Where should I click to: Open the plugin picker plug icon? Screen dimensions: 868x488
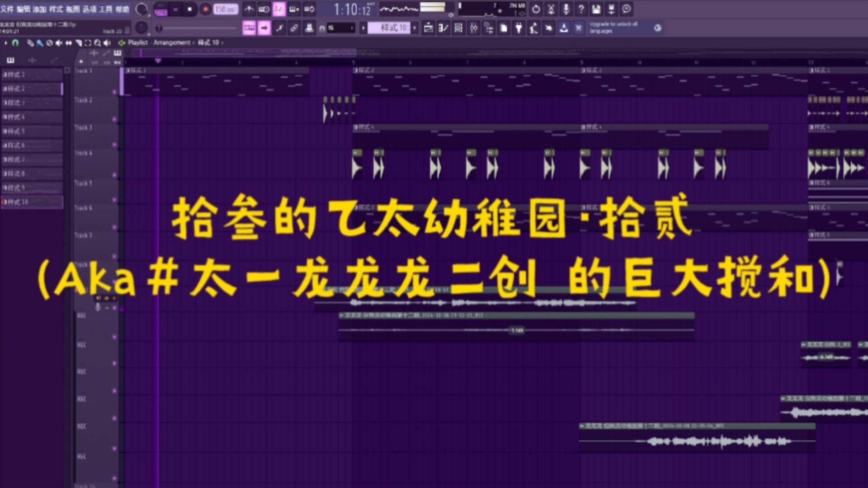coord(519,28)
